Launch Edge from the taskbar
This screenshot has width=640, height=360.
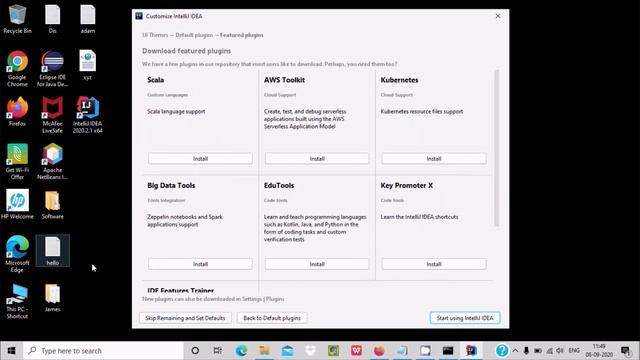point(241,351)
